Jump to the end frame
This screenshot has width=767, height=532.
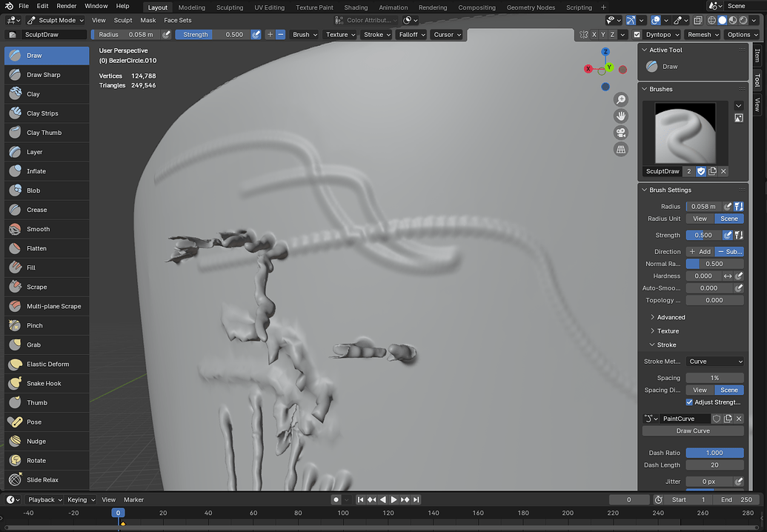[416, 499]
